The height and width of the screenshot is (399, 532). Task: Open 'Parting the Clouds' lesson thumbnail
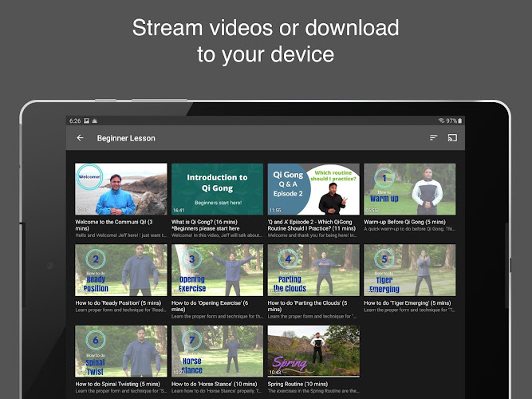[x=313, y=270]
